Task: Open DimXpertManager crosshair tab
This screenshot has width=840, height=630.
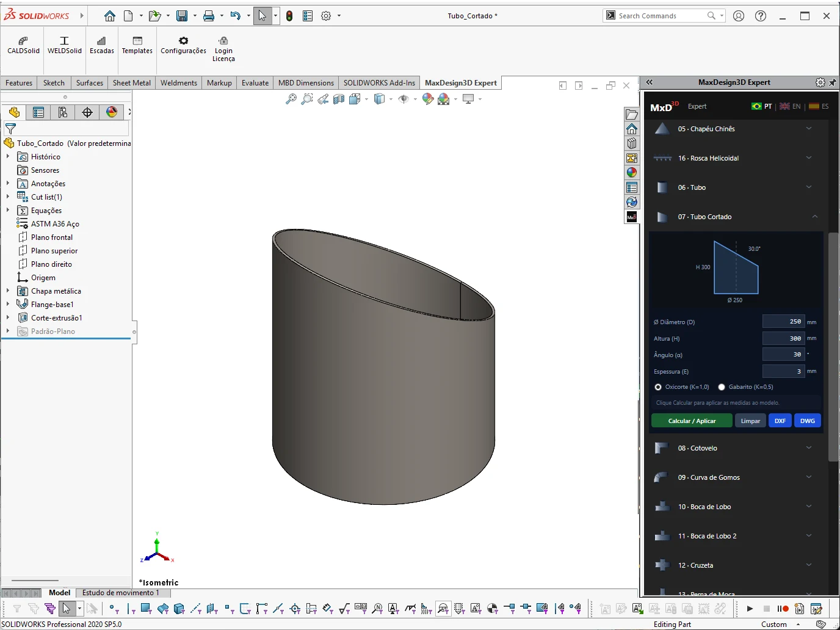Action: (x=87, y=112)
